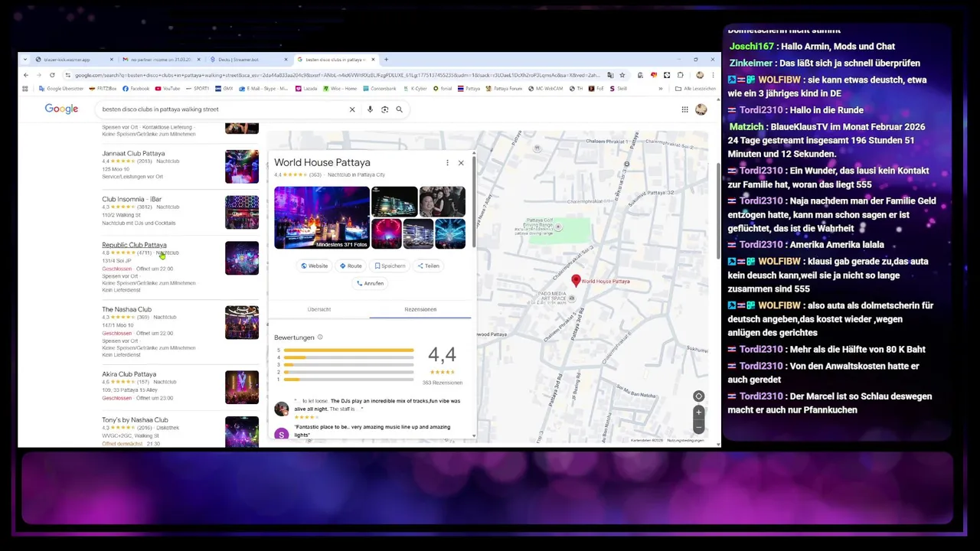Get directions with the Route button
Viewport: 980px width, 551px height.
click(351, 266)
